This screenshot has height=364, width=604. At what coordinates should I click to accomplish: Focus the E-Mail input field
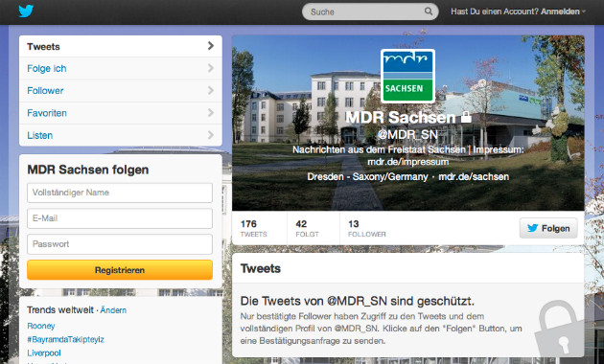point(120,218)
